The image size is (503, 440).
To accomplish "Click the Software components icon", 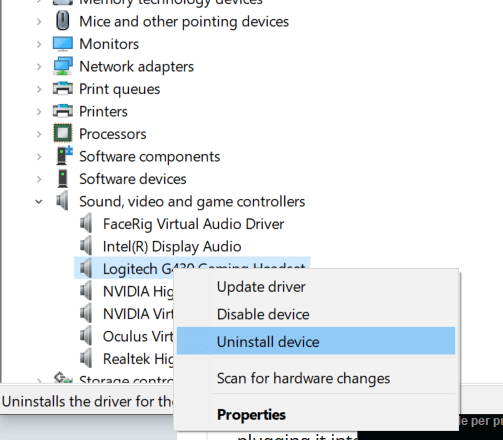I will [x=64, y=156].
